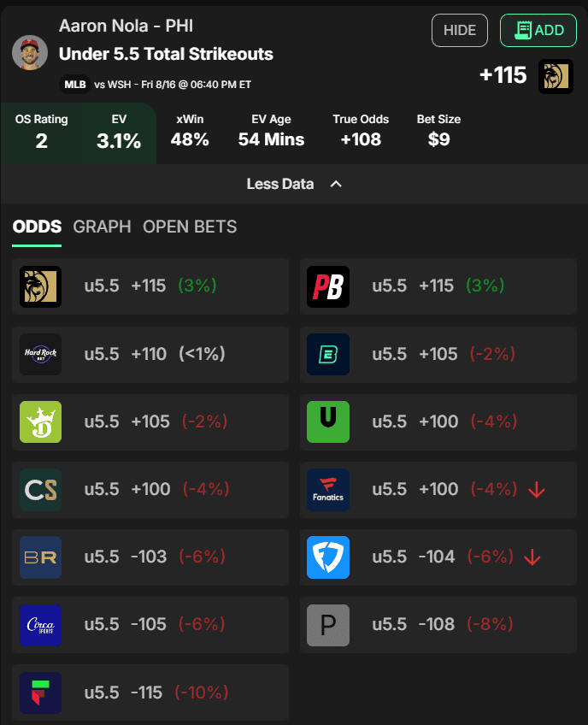
Task: Click the Pinnacle gray P icon
Action: pos(328,625)
